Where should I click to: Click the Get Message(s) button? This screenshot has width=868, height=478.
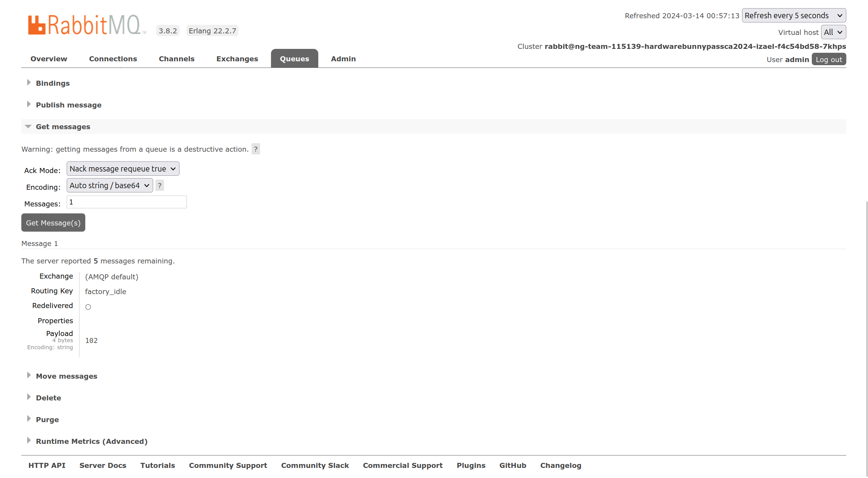coord(53,223)
